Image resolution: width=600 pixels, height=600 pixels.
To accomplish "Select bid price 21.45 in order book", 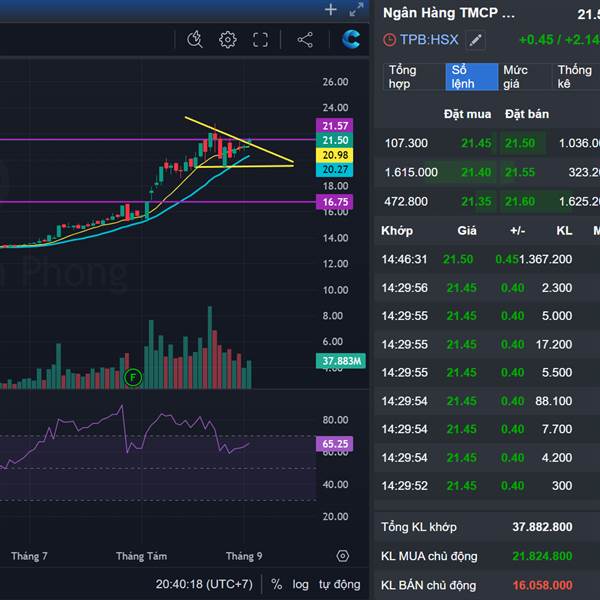I will (x=476, y=143).
